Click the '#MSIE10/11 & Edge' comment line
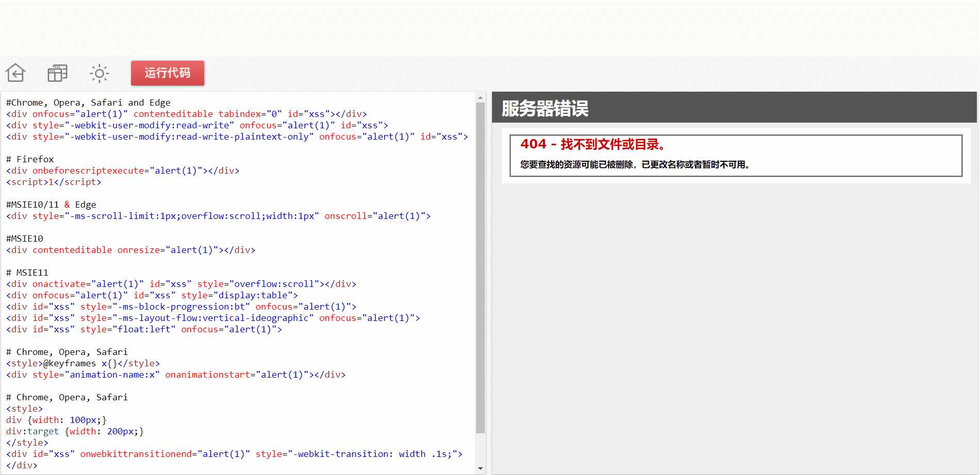This screenshot has height=475, width=980. [51, 205]
